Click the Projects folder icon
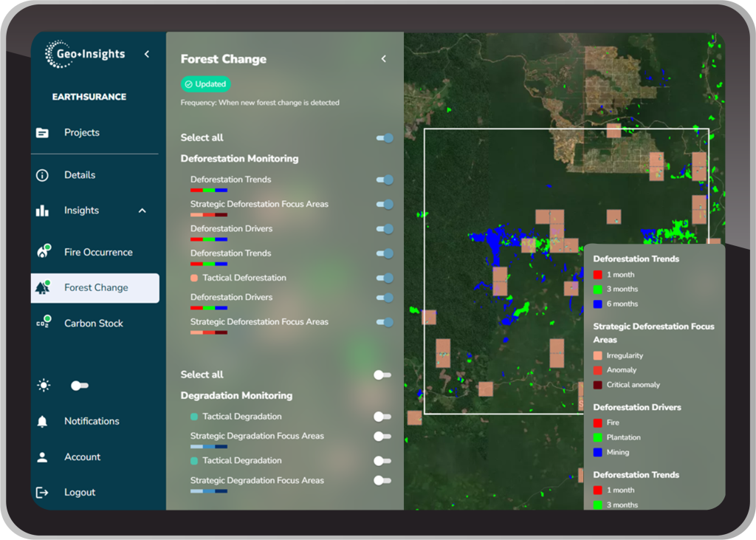Viewport: 756px width, 540px height. point(42,133)
